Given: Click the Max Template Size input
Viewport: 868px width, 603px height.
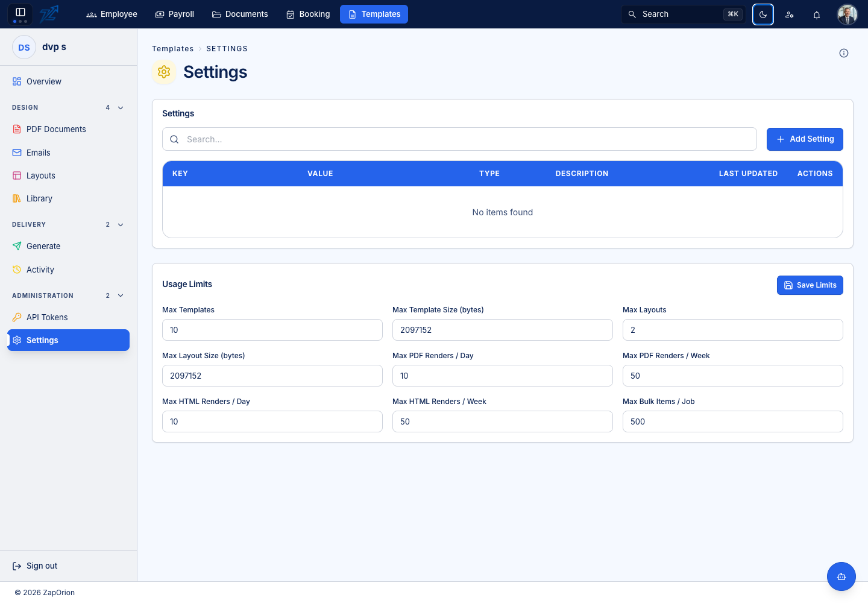Looking at the screenshot, I should [x=503, y=330].
